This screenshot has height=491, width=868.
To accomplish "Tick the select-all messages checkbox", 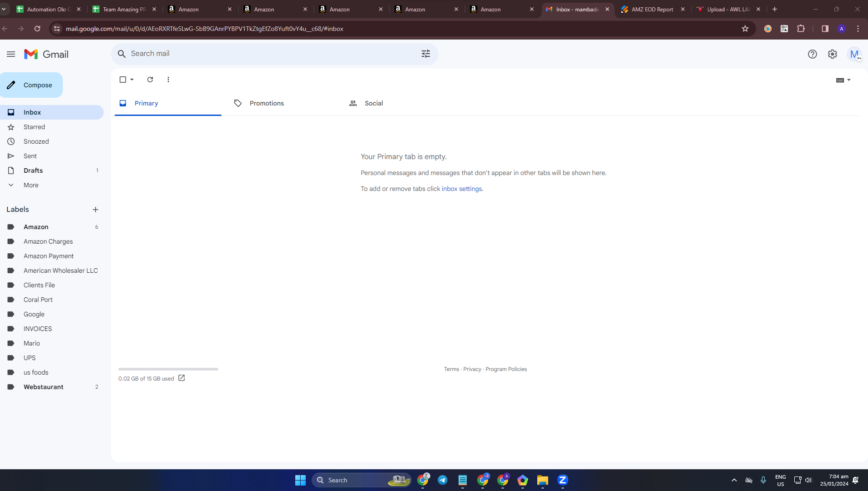I will [x=123, y=80].
